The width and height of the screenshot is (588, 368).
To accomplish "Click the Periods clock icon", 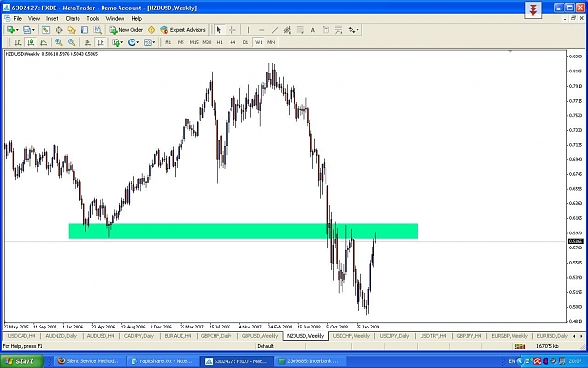I will tap(132, 42).
